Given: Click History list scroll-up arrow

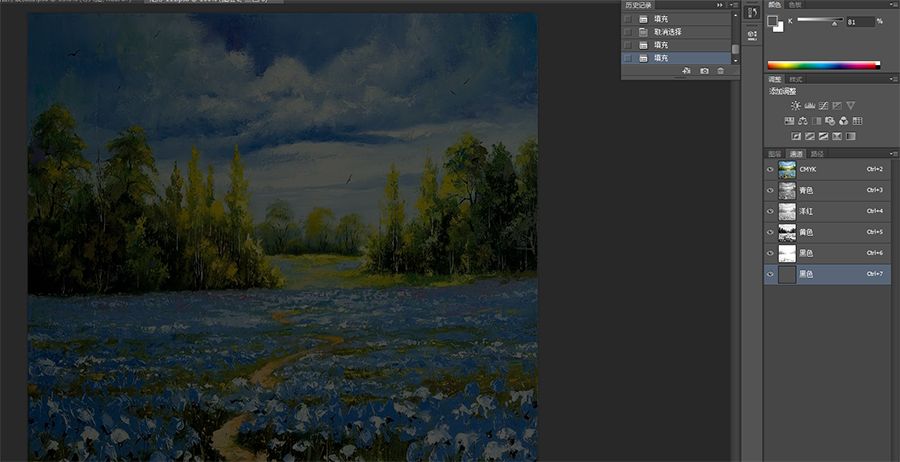Looking at the screenshot, I should click(735, 14).
